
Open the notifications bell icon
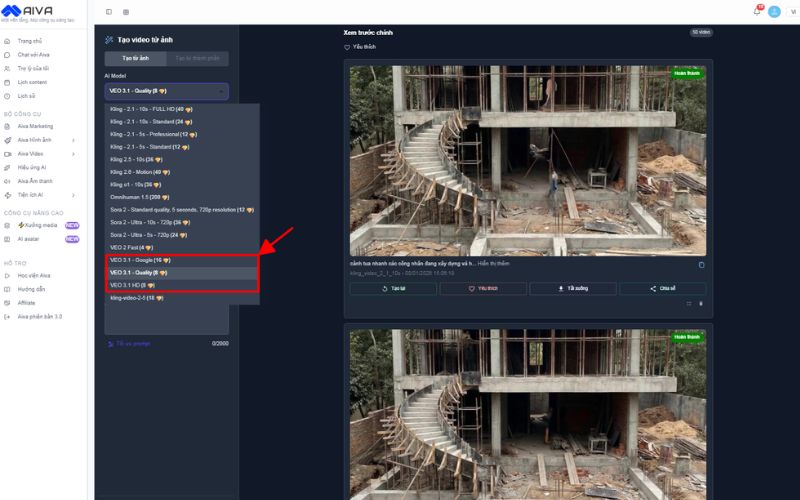(x=756, y=11)
